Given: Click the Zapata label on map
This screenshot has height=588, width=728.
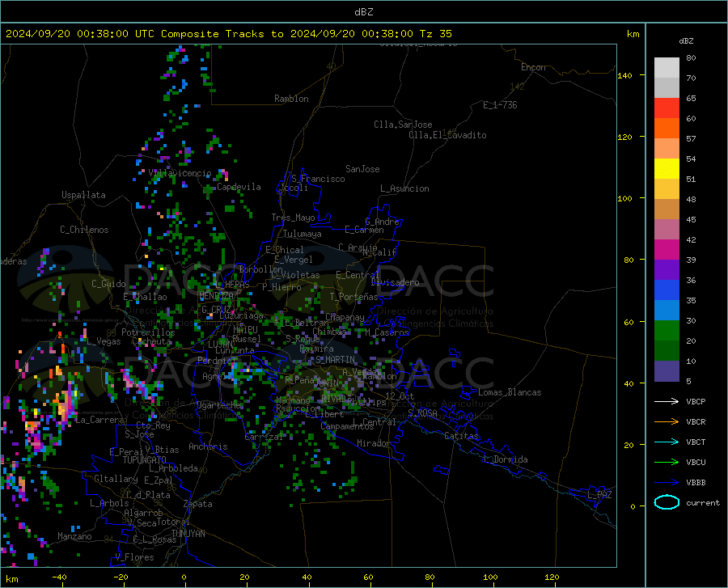Looking at the screenshot, I should click(198, 504).
